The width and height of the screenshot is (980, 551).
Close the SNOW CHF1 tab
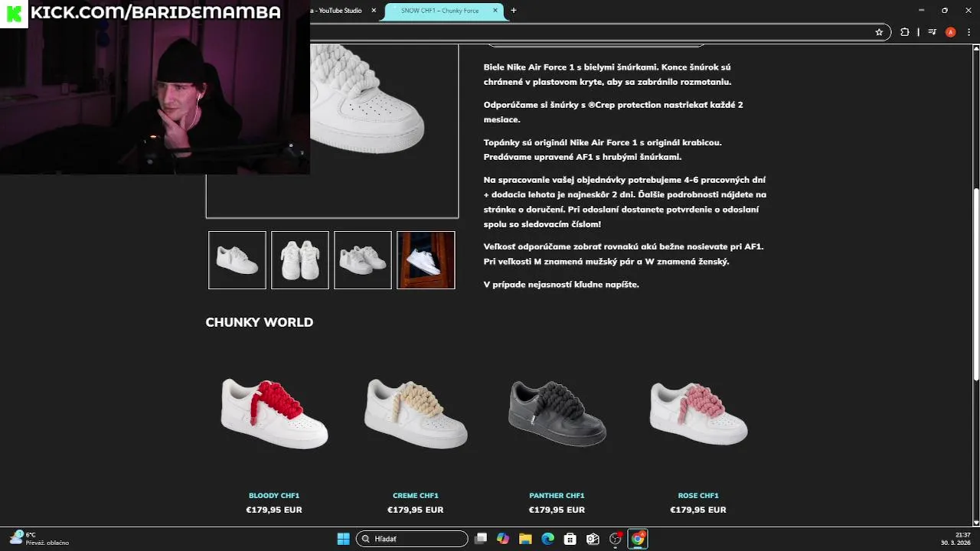(x=495, y=11)
